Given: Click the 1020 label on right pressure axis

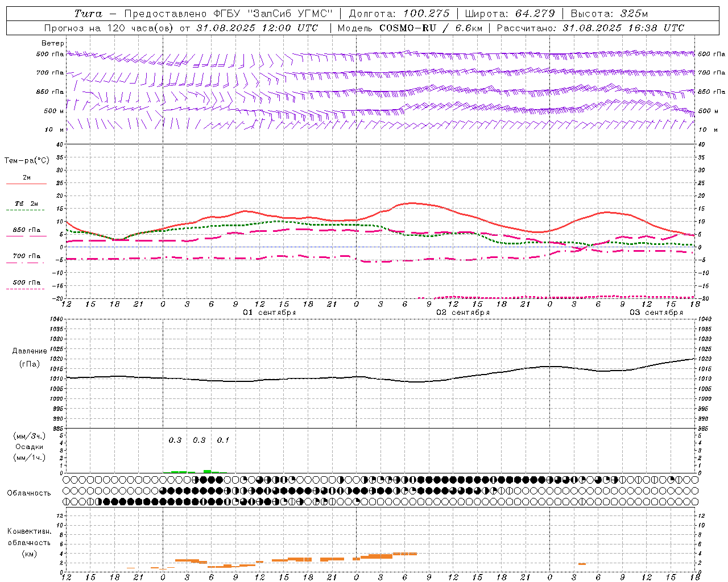Looking at the screenshot, I should pyautogui.click(x=705, y=359).
